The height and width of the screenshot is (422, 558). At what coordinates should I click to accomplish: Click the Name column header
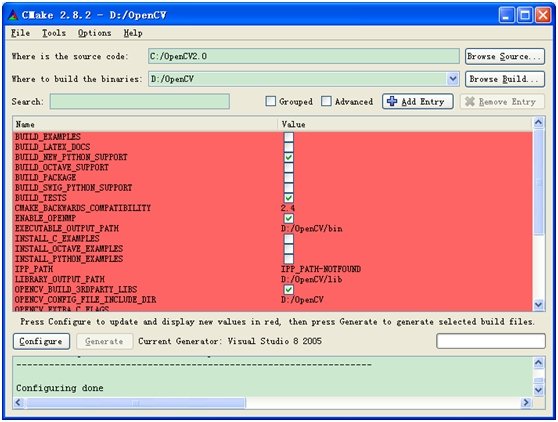[145, 124]
